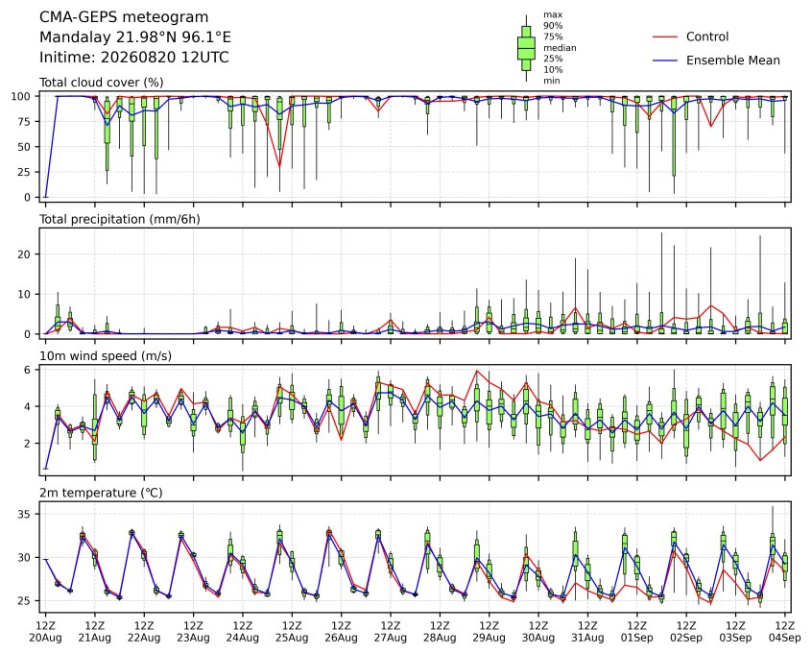The height and width of the screenshot is (654, 812).
Task: Click the Total precipitation (mm/6h) panel title
Action: pos(120,219)
